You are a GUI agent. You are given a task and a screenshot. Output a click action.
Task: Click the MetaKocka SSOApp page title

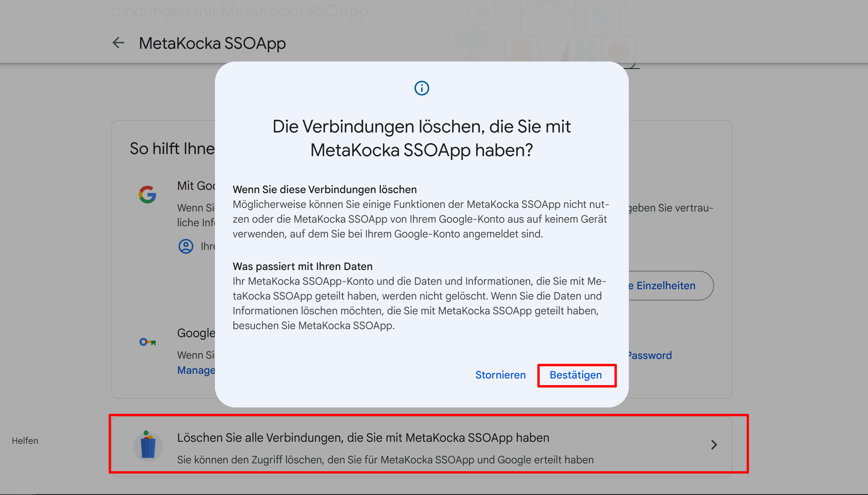(x=212, y=43)
